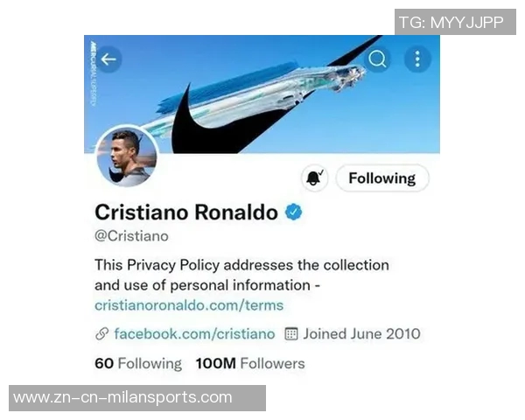Click the Following button to unfollow
Viewport: 525px width, 420px height.
pos(381,178)
